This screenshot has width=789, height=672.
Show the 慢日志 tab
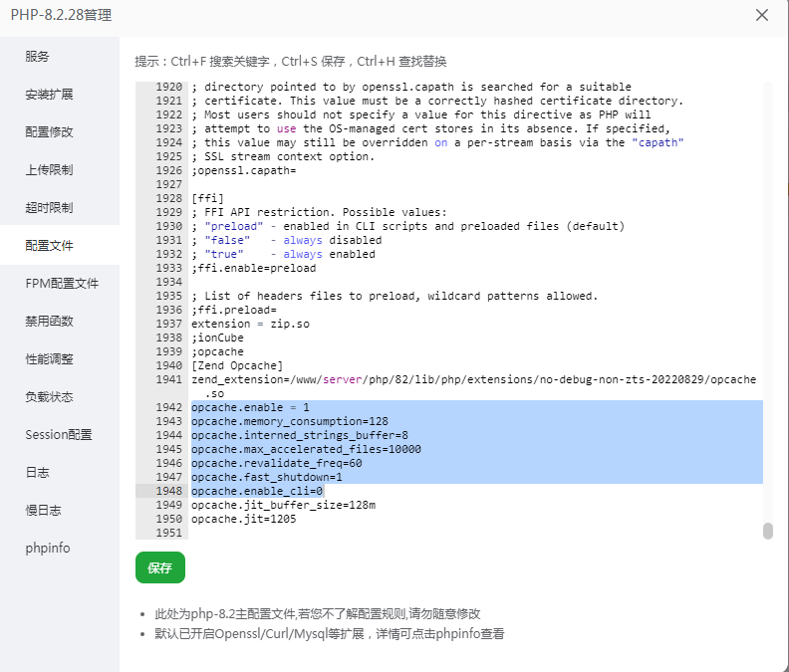coord(43,511)
